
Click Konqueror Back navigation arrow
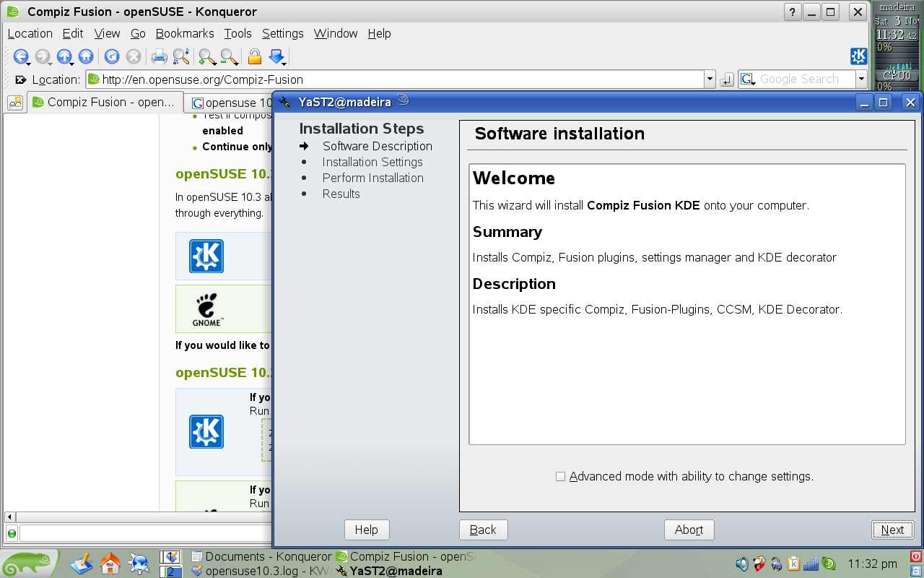coord(20,56)
